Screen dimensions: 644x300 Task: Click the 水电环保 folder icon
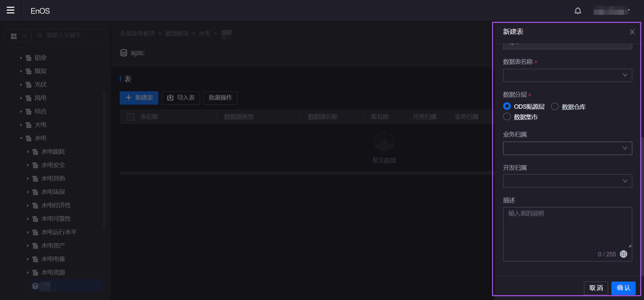pyautogui.click(x=35, y=192)
